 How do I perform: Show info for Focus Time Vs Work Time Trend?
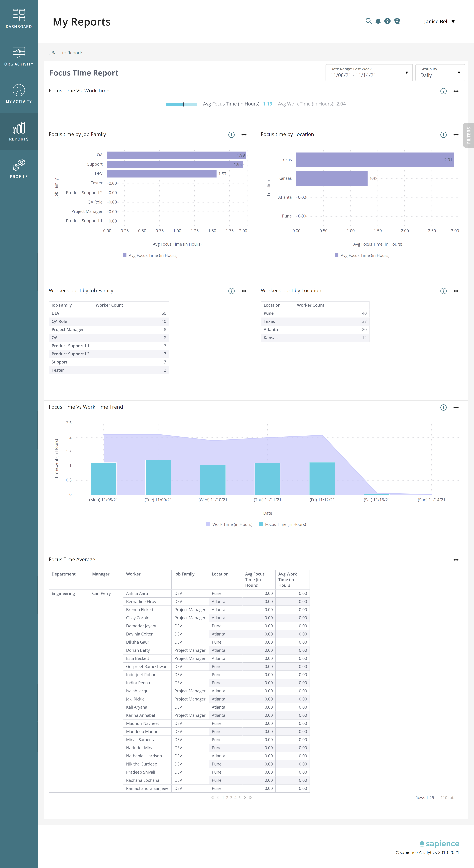tap(443, 407)
